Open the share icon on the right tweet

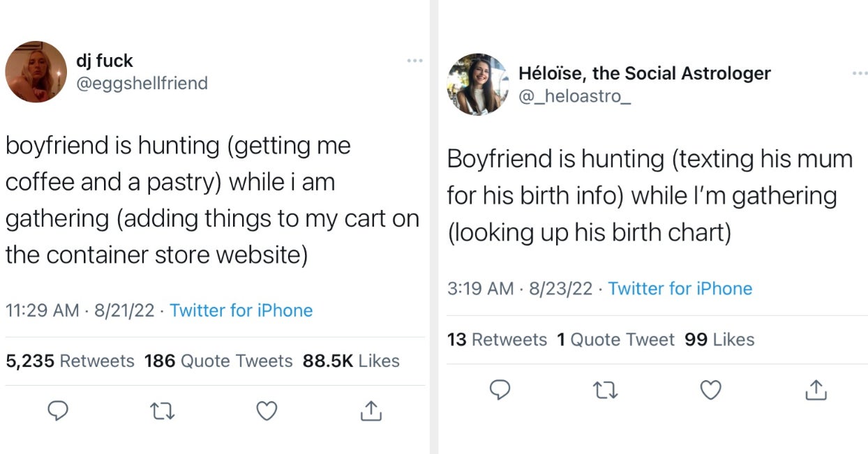tap(816, 390)
